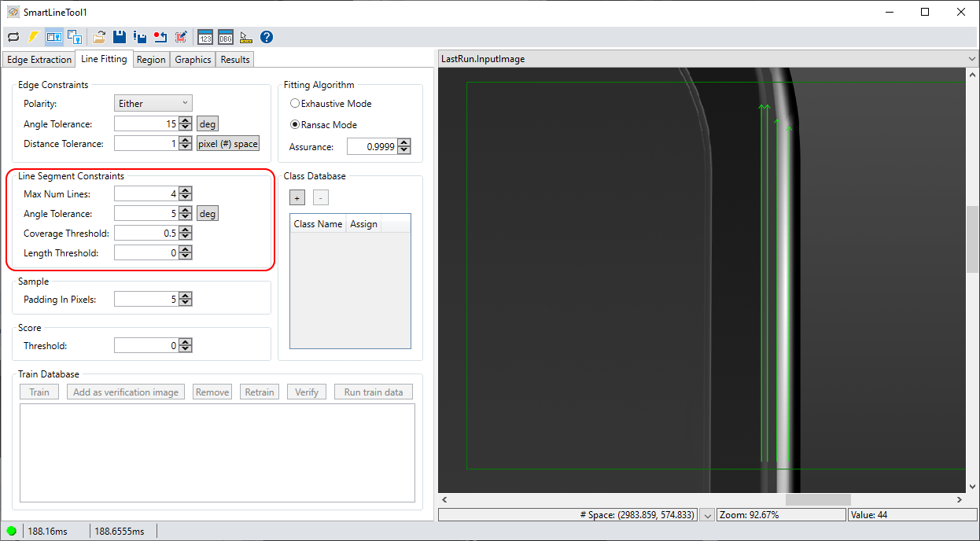Screen dimensions: 980x541
Task: Open the Polarity dropdown
Action: tap(153, 103)
